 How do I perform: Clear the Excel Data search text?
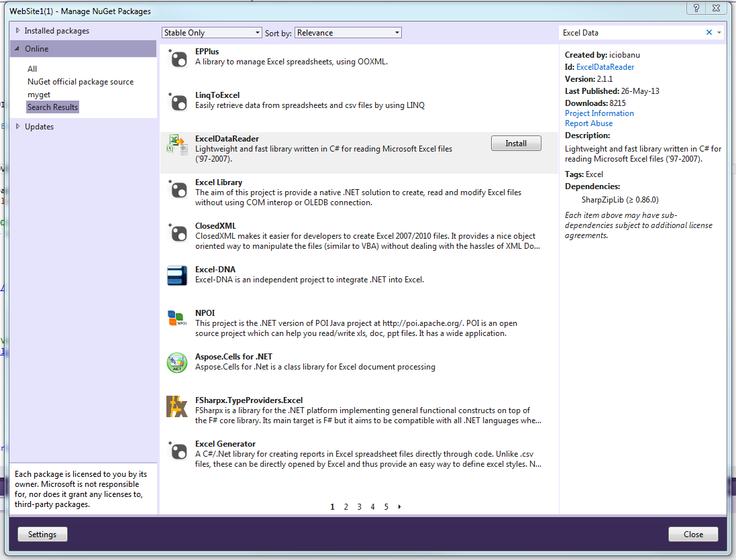tap(708, 32)
